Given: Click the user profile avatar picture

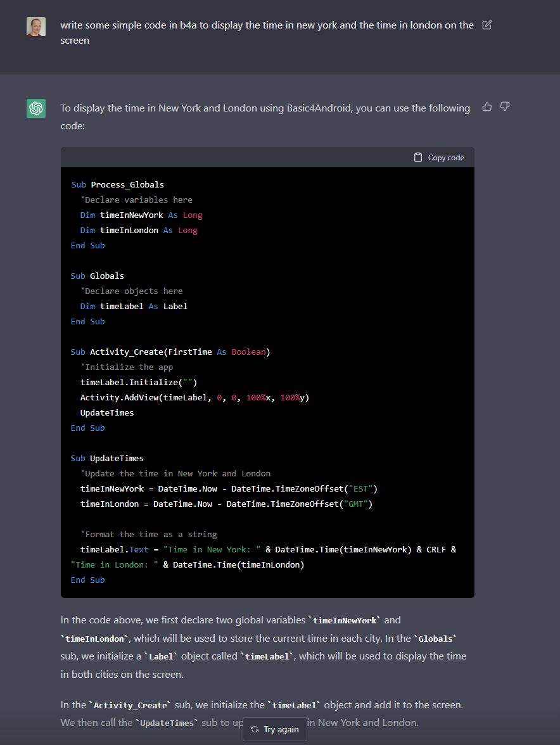Looking at the screenshot, I should (36, 27).
